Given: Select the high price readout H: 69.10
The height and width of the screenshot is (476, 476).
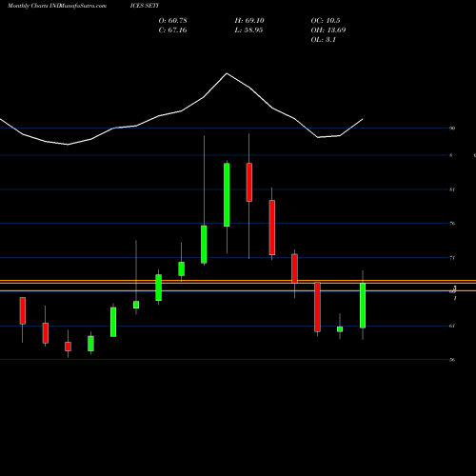Looking at the screenshot, I should click(x=249, y=20).
